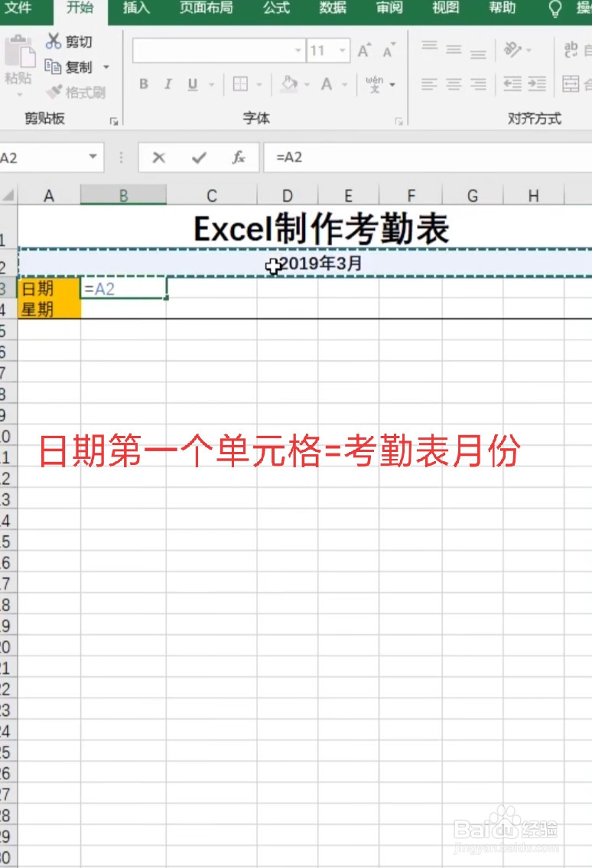Open phonetic guide dropdown arrow

[392, 85]
